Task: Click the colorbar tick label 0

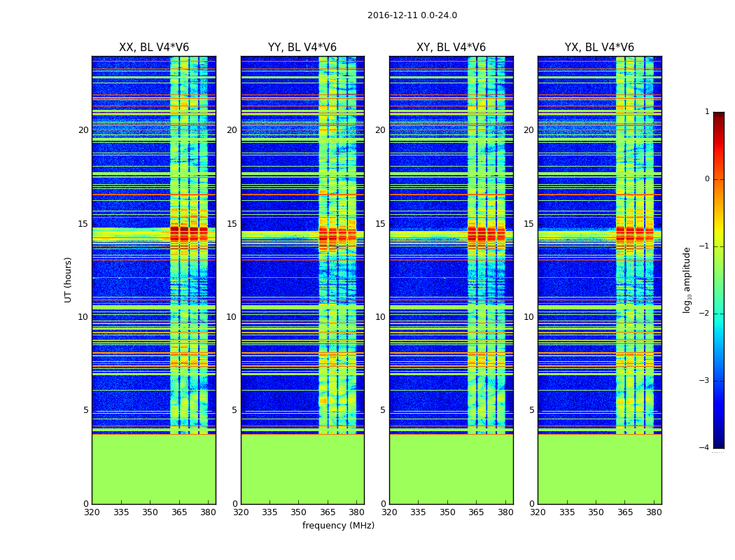Action: click(706, 179)
